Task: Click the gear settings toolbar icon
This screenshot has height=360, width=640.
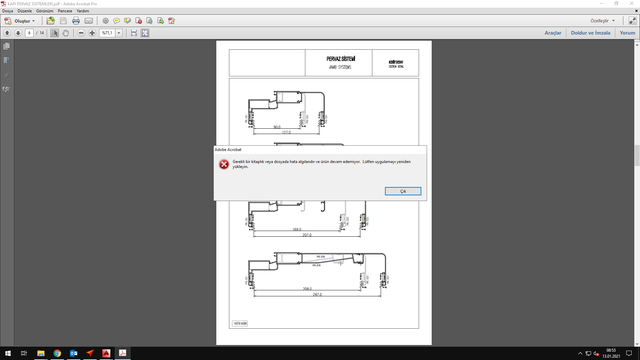Action: coord(106,21)
